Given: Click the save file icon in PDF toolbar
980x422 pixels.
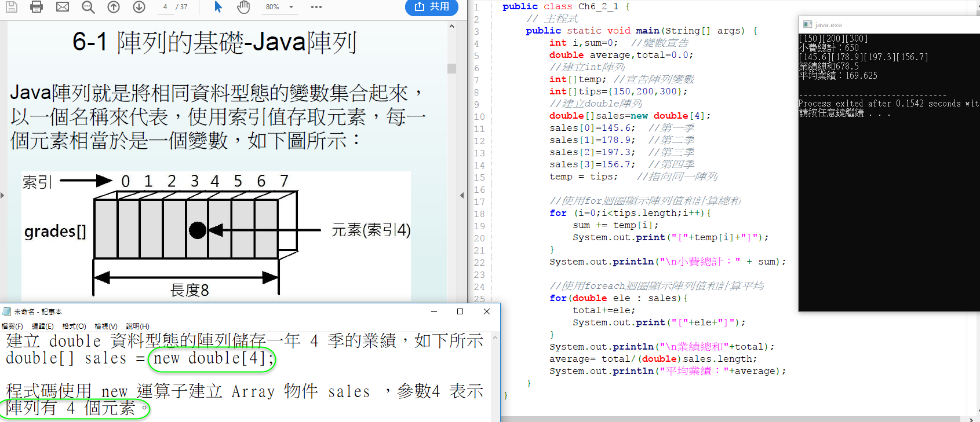Looking at the screenshot, I should pyautogui.click(x=11, y=7).
